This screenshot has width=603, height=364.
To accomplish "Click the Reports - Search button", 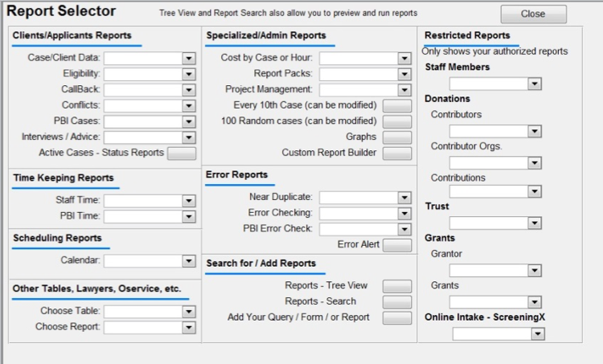I will click(x=396, y=302).
